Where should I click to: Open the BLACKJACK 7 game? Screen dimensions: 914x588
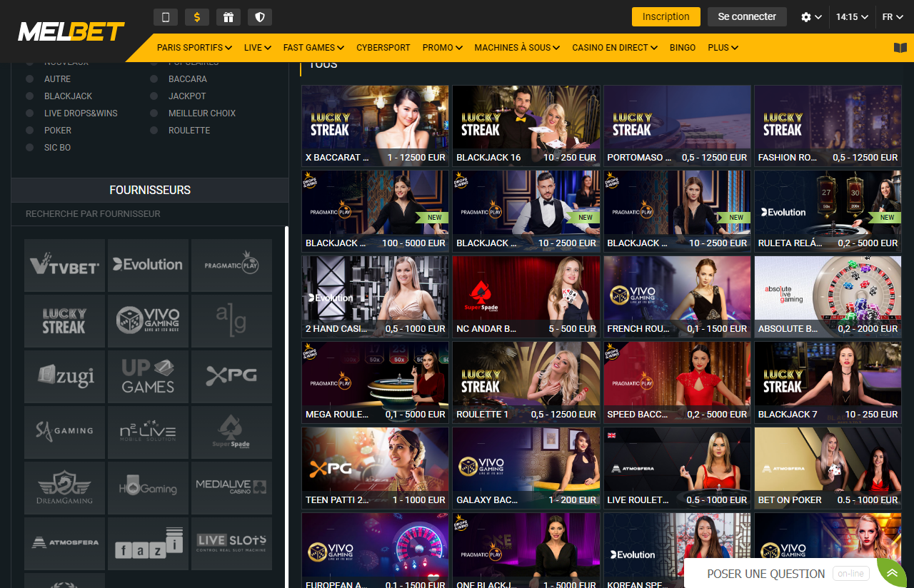(x=828, y=383)
